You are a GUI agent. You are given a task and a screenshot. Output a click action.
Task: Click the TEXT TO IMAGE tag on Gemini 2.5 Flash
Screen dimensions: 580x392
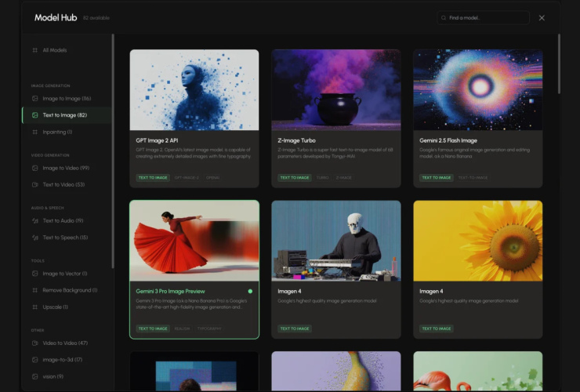[x=437, y=178]
